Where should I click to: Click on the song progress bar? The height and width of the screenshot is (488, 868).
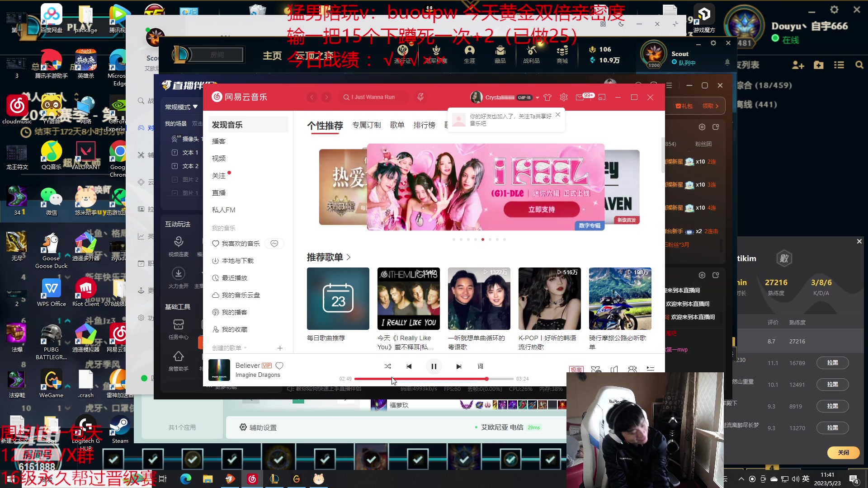[x=434, y=379]
